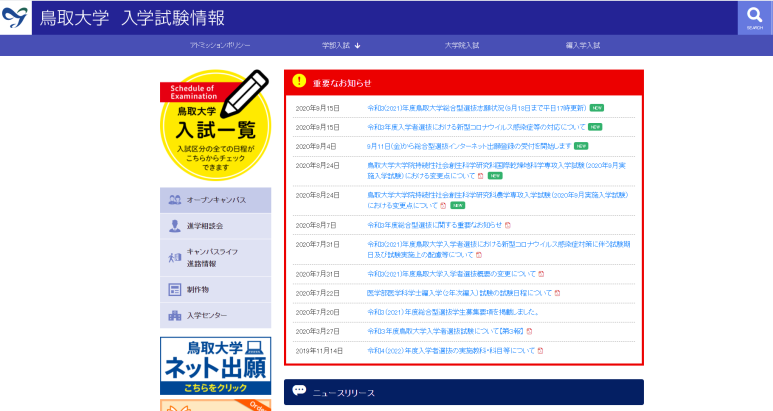Click the オープンキャンパス sidebar icon
The image size is (773, 411).
click(x=175, y=200)
